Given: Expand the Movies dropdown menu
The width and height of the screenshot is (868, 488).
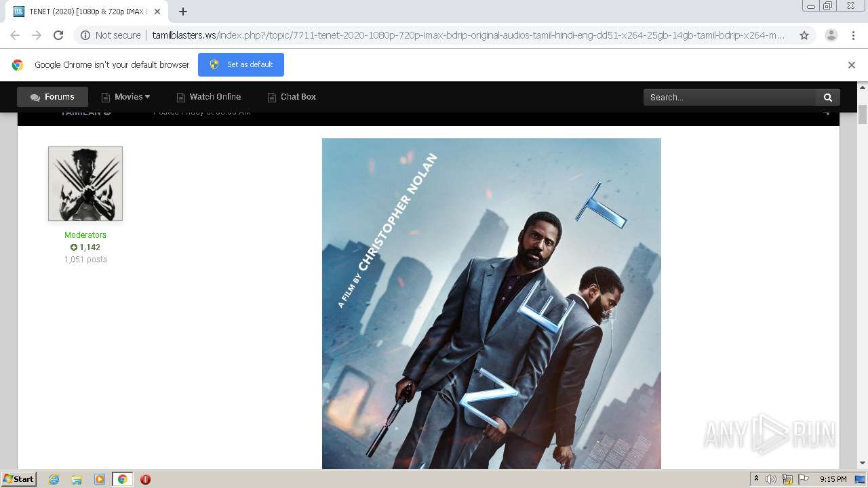Looking at the screenshot, I should (125, 97).
